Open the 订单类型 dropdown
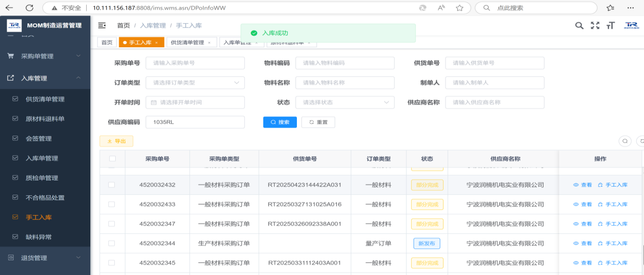 click(195, 82)
